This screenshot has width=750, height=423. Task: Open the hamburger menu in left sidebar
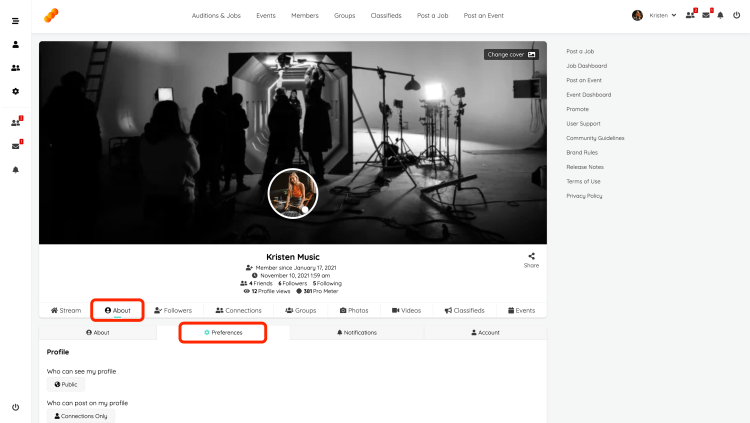coord(15,21)
